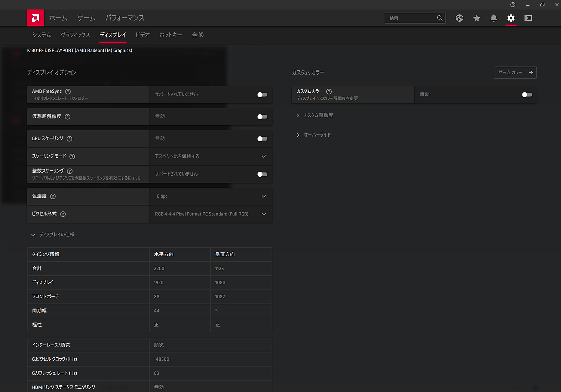Click K1301R- DISPLAYPORT display name
The image size is (561, 392).
point(80,50)
